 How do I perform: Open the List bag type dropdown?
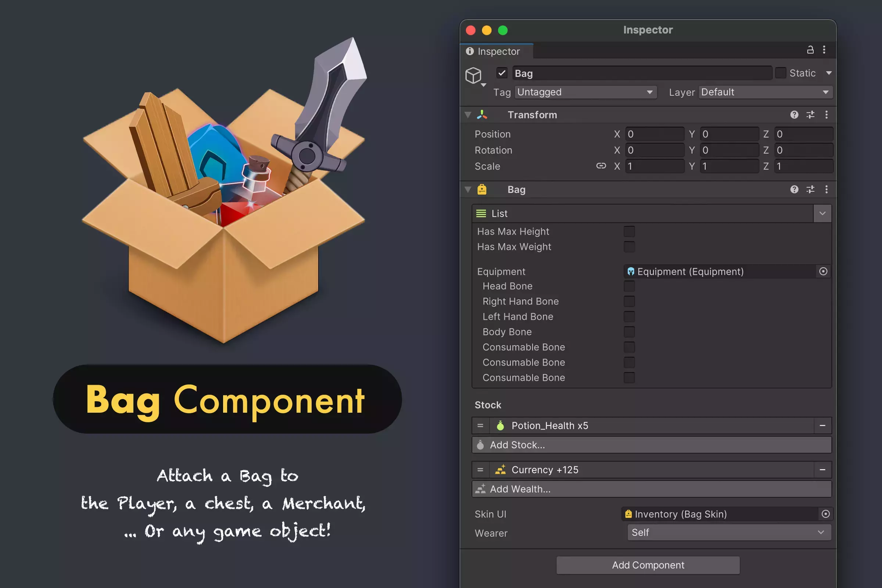click(x=822, y=214)
